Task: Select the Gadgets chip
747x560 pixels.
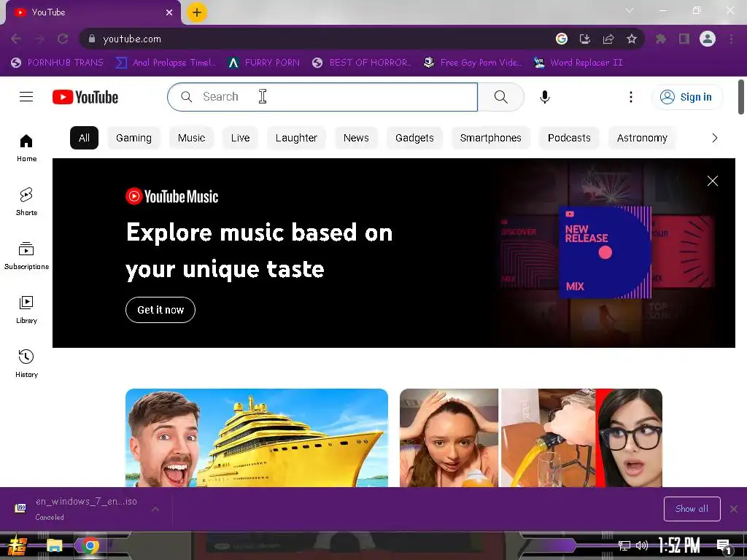Action: (414, 138)
